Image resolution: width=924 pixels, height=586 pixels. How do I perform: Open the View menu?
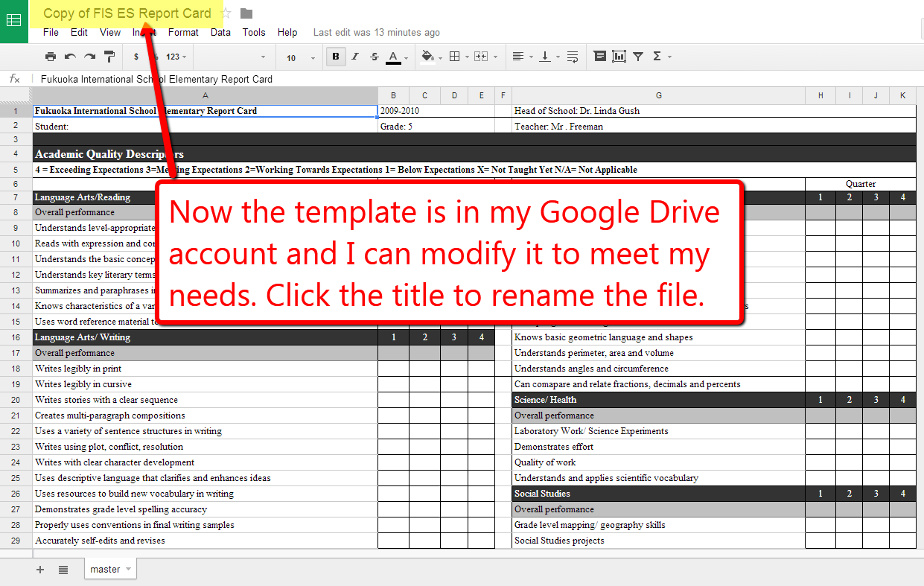110,32
